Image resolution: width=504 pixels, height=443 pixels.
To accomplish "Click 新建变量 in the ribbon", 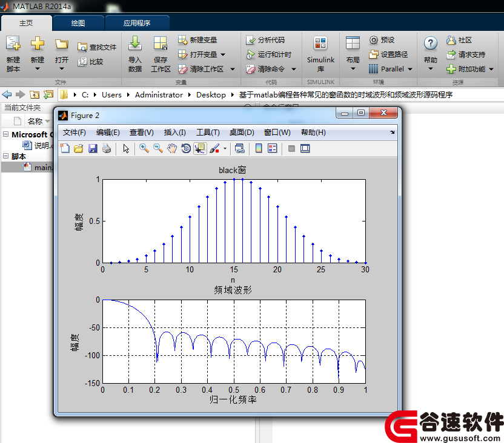I will point(197,40).
